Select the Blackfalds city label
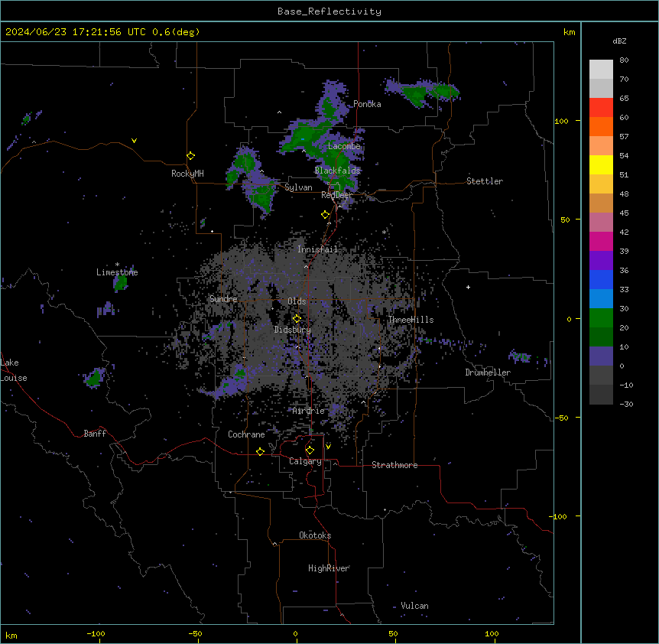This screenshot has height=644, width=659. (x=337, y=171)
